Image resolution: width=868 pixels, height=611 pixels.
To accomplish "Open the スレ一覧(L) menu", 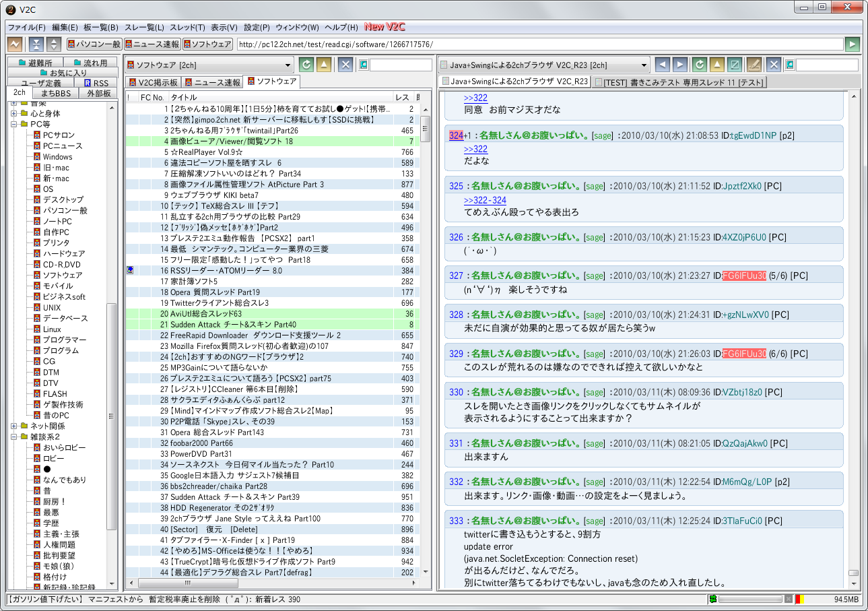I will coord(145,28).
